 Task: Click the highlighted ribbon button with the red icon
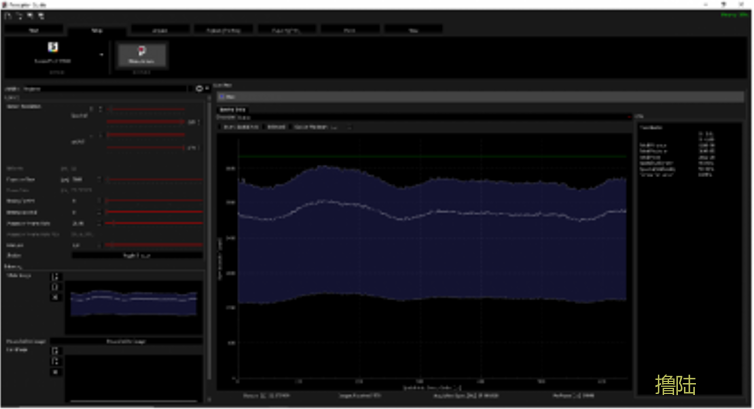pos(141,54)
